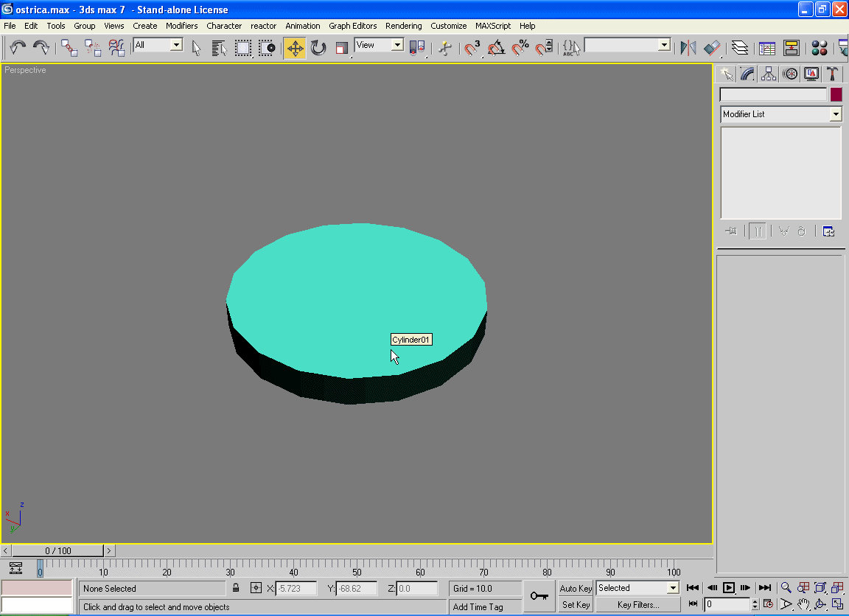The height and width of the screenshot is (616, 849).
Task: Open the Graph Editors menu
Action: point(352,26)
